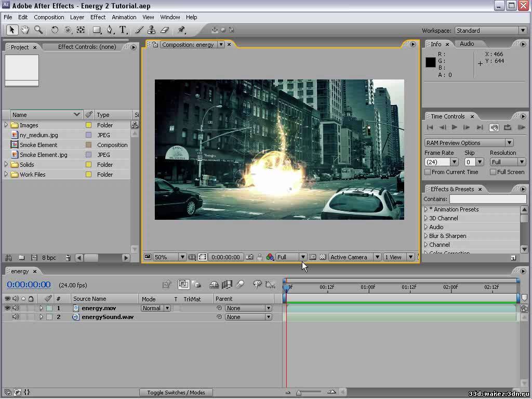
Task: Toggle loop playback option
Action: coord(508,127)
